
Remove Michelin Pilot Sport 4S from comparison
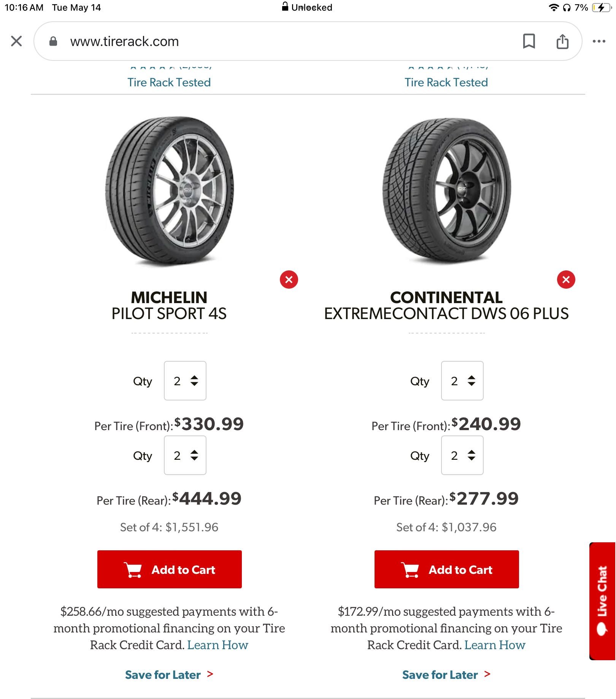coord(289,280)
